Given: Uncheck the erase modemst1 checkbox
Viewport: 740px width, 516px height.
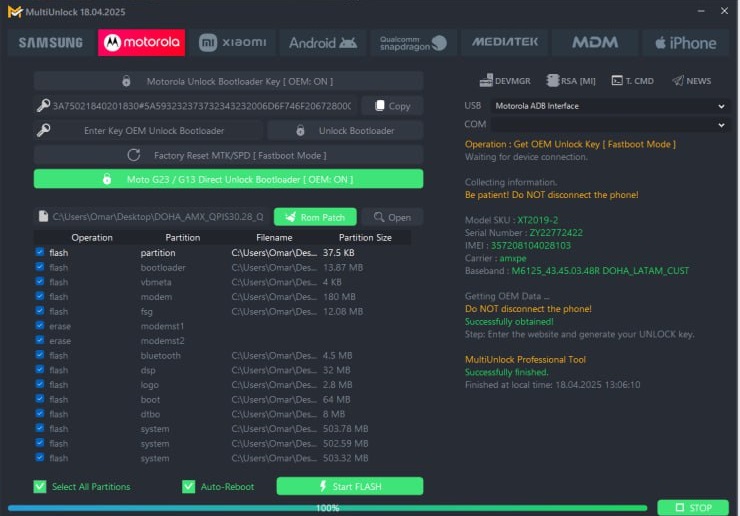Looking at the screenshot, I should pos(40,325).
